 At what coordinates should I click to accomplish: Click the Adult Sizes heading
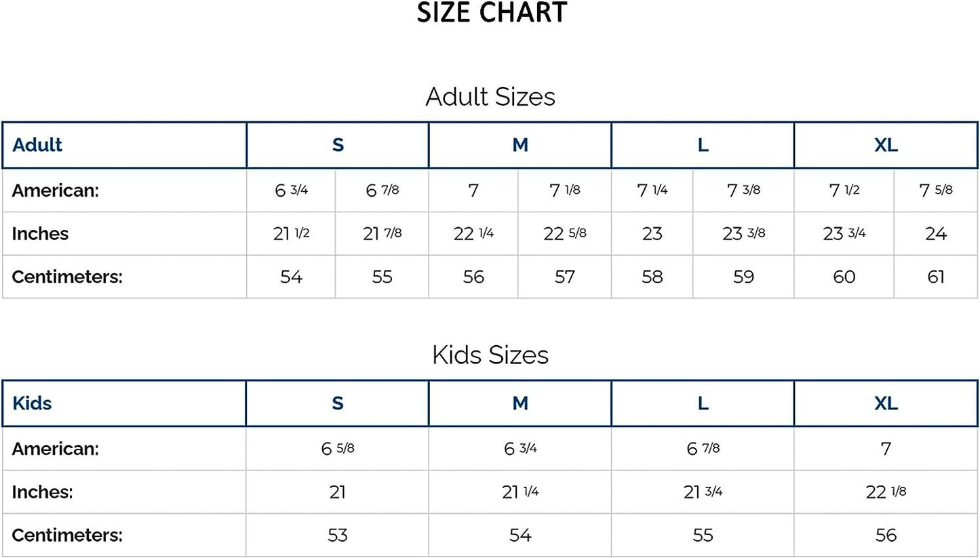(x=490, y=97)
